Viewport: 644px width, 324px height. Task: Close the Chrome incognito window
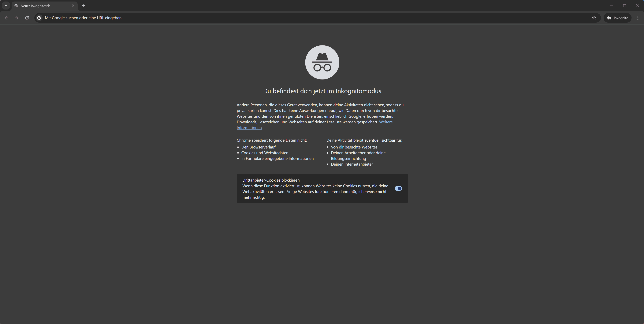(638, 6)
